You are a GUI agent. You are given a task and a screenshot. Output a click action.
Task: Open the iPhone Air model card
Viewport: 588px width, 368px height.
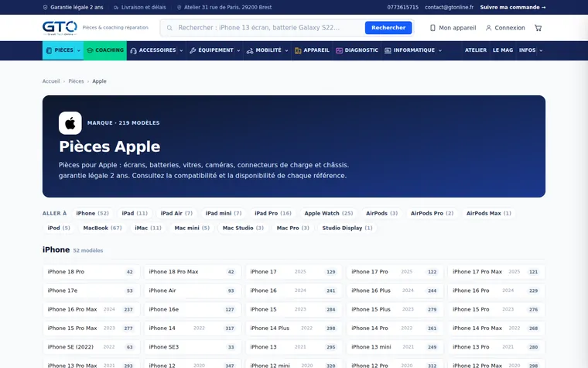193,291
